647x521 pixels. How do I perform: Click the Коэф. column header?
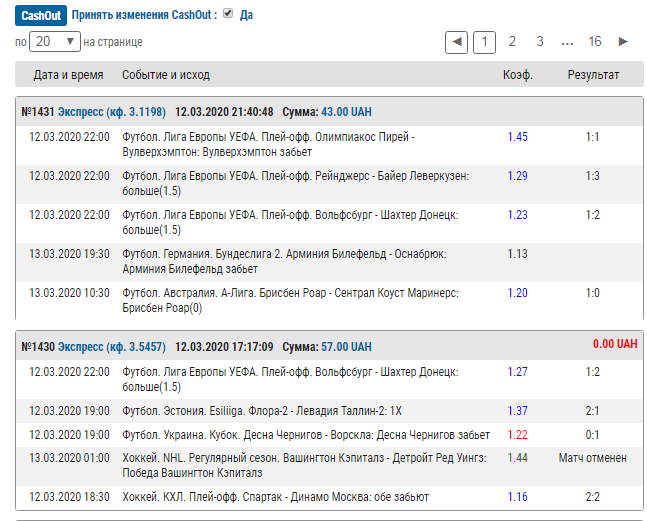pos(518,75)
